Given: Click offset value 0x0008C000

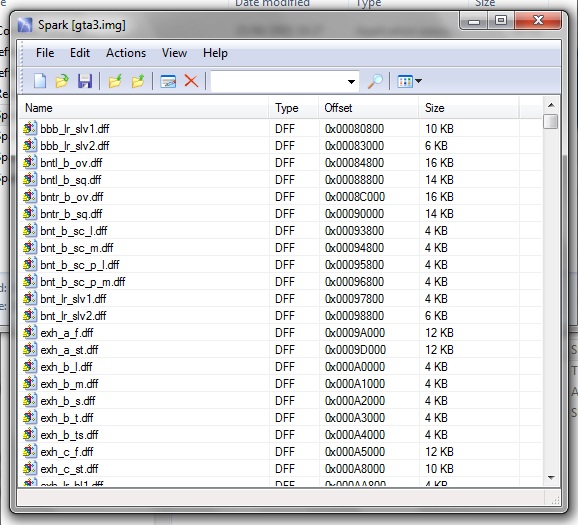Looking at the screenshot, I should coord(355,197).
